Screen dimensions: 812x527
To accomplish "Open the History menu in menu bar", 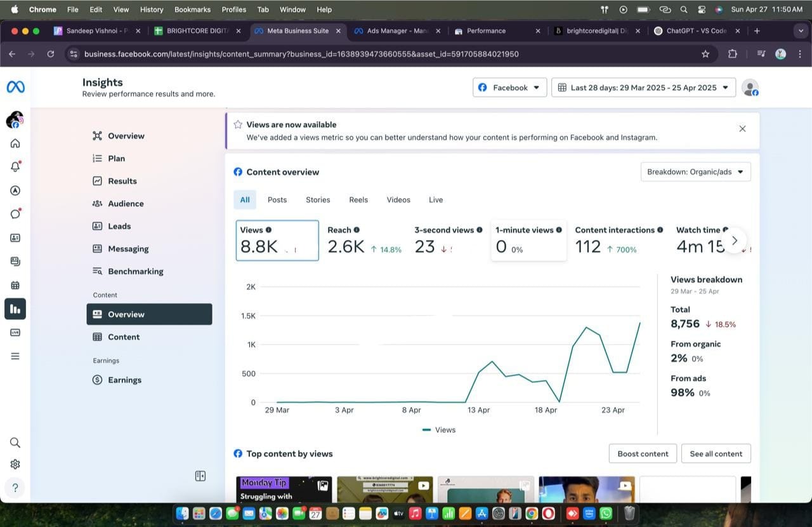I will [152, 10].
